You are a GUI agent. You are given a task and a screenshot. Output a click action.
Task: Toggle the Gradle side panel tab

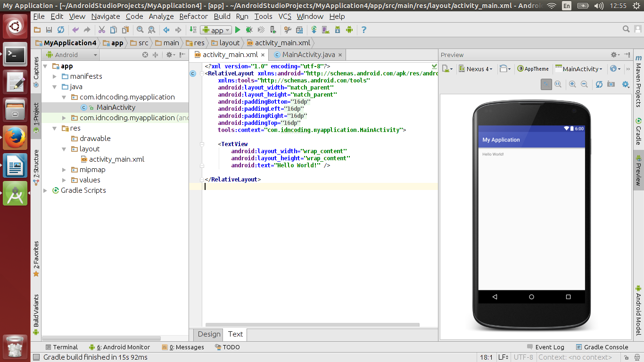click(x=638, y=132)
